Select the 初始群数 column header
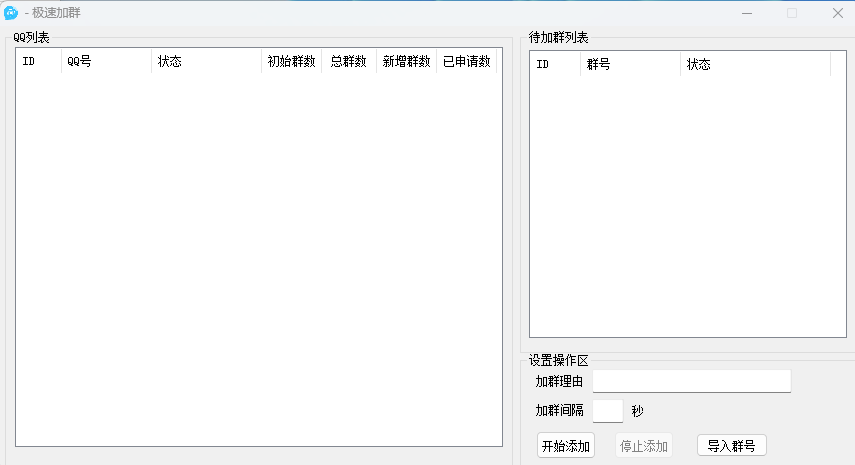Screen dimensions: 855x465 pos(291,62)
